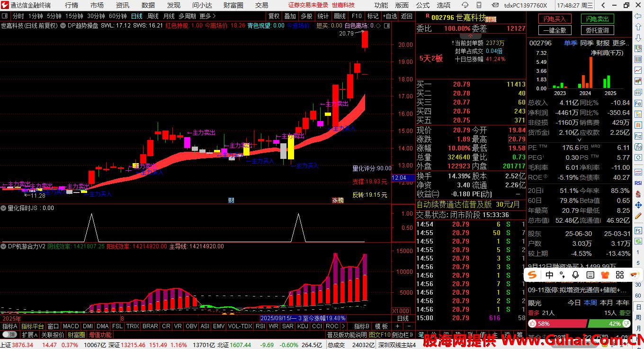Viewport: 644px width, 349px height.
Task: Open the 指标B selector
Action: [x=362, y=326]
